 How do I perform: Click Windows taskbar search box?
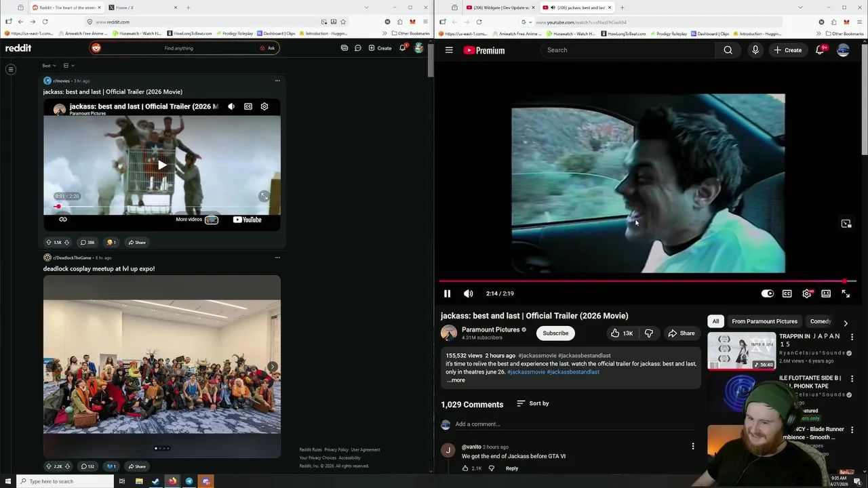click(64, 481)
